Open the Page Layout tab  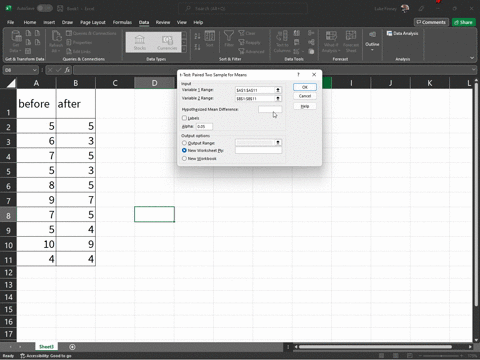93,22
